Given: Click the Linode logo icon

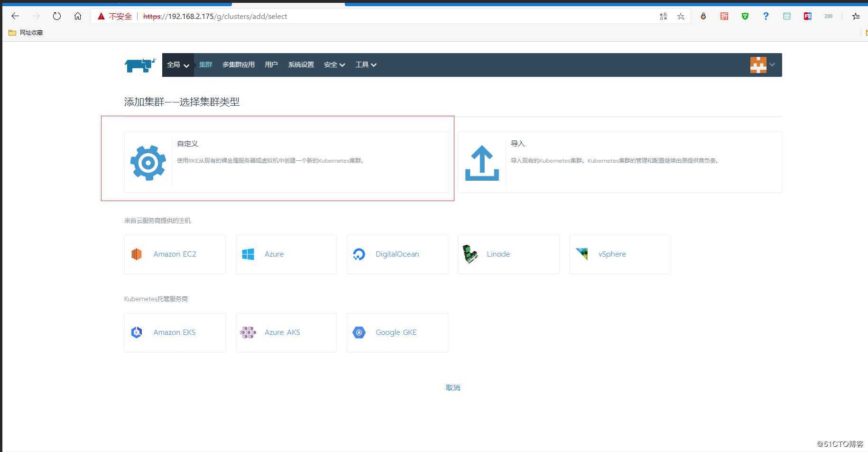Looking at the screenshot, I should (470, 254).
